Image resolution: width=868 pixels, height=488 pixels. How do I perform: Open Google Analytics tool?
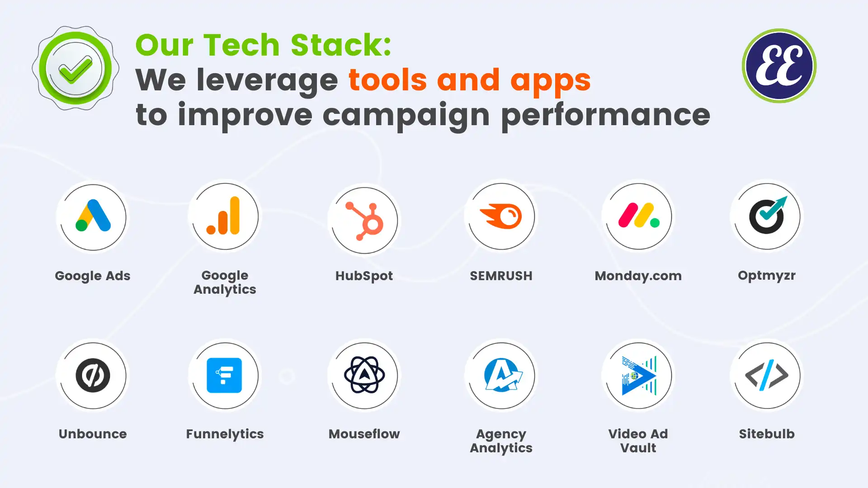224,216
